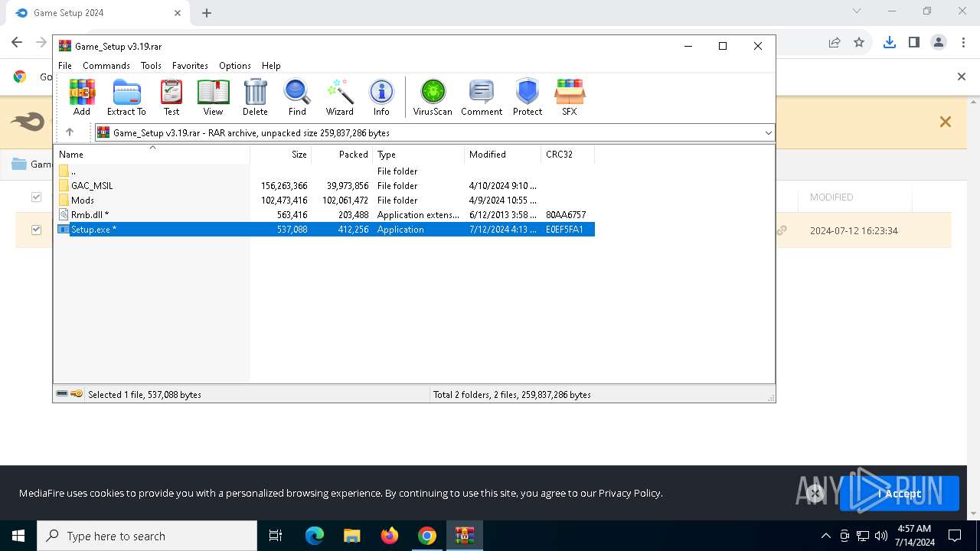
Task: Open the Commands menu
Action: (106, 66)
